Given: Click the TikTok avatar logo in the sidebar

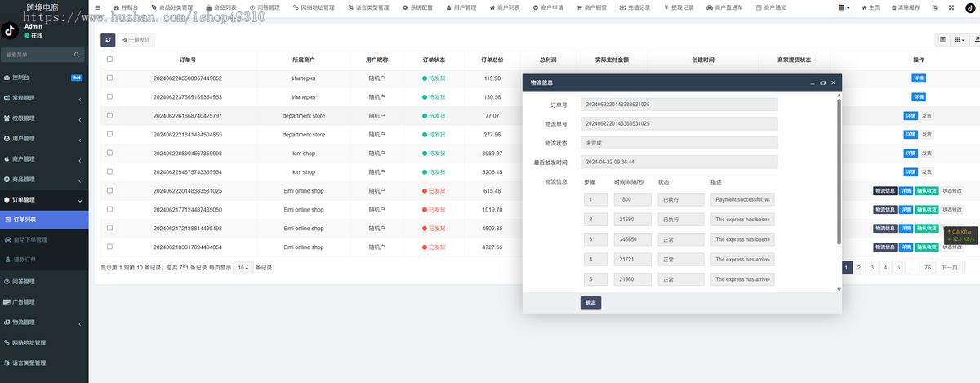Looking at the screenshot, I should pyautogui.click(x=11, y=31).
